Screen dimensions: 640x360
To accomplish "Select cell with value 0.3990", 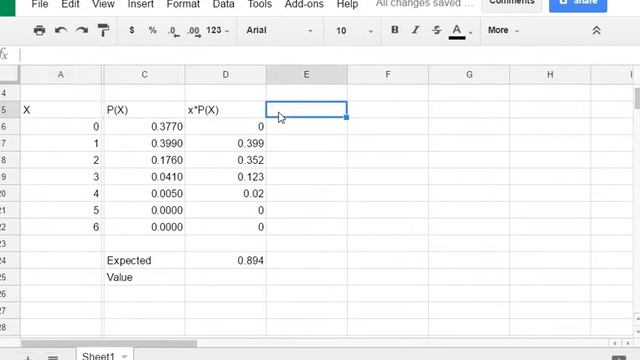I will tap(144, 143).
